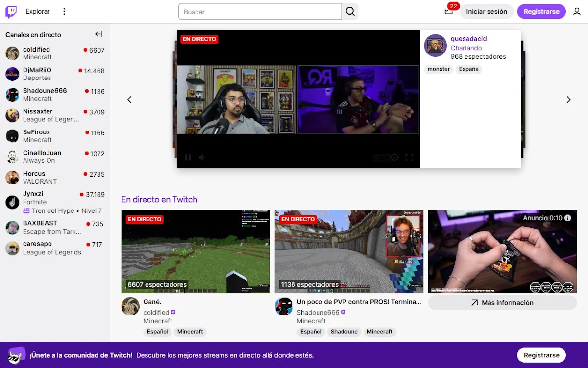Click the advertisement video thumbnail
Viewport: 588px width, 368px height.
pyautogui.click(x=502, y=252)
